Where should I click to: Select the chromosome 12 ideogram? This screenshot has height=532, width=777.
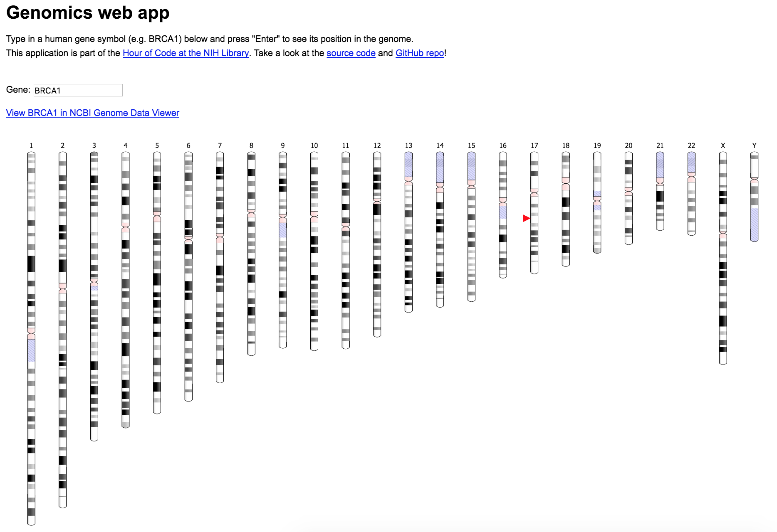tap(377, 244)
